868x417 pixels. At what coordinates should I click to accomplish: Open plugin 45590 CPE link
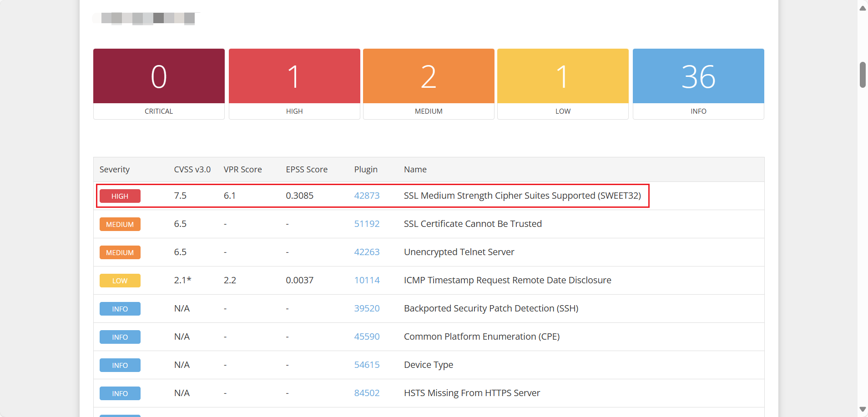click(x=367, y=337)
